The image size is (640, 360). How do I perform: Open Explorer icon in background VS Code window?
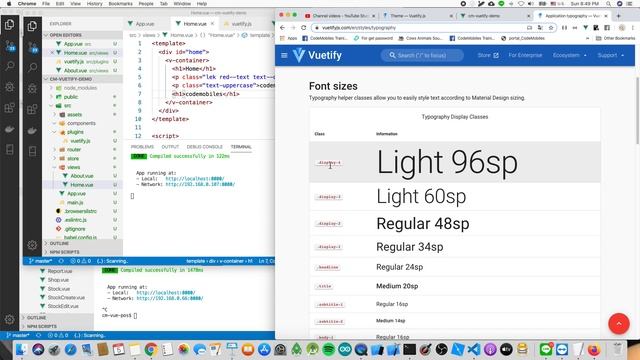9,25
